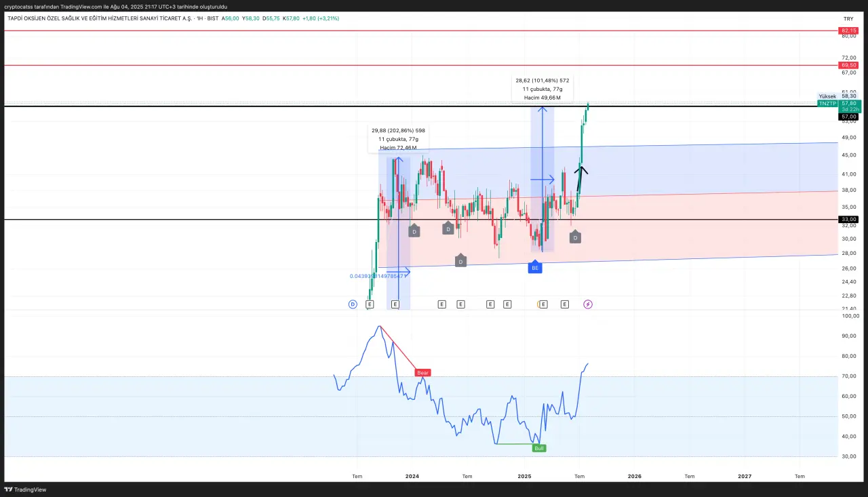Click the blue circled D dividend icon
The width and height of the screenshot is (868, 497).
353,304
